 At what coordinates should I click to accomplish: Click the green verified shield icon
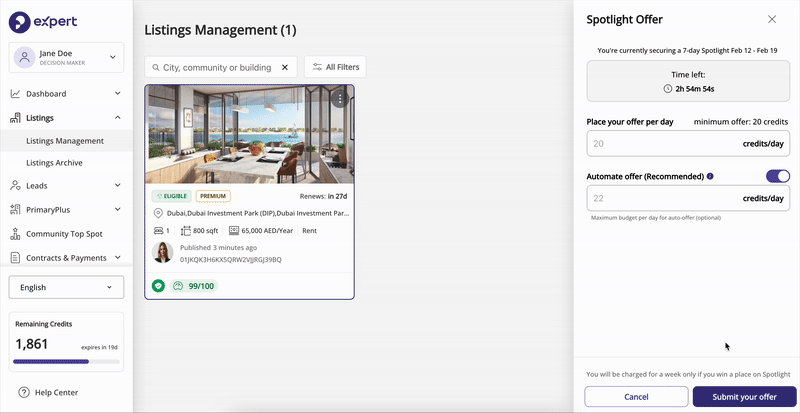coord(158,286)
